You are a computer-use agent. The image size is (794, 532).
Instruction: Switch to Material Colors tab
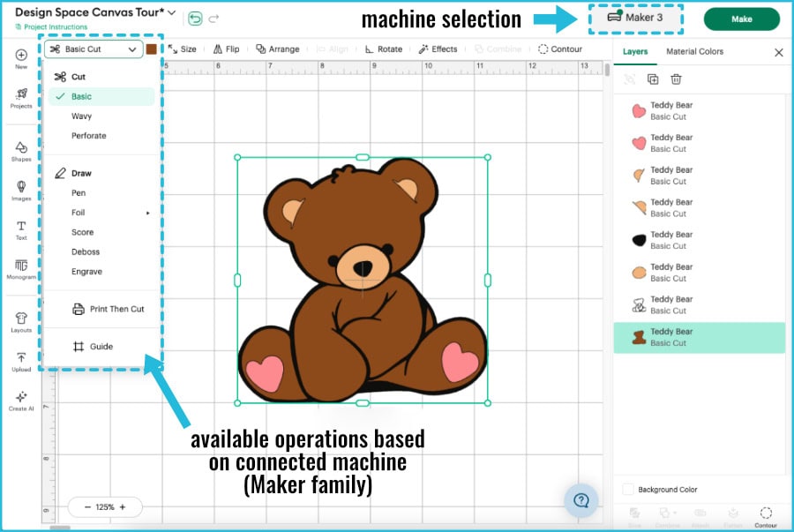tap(695, 52)
